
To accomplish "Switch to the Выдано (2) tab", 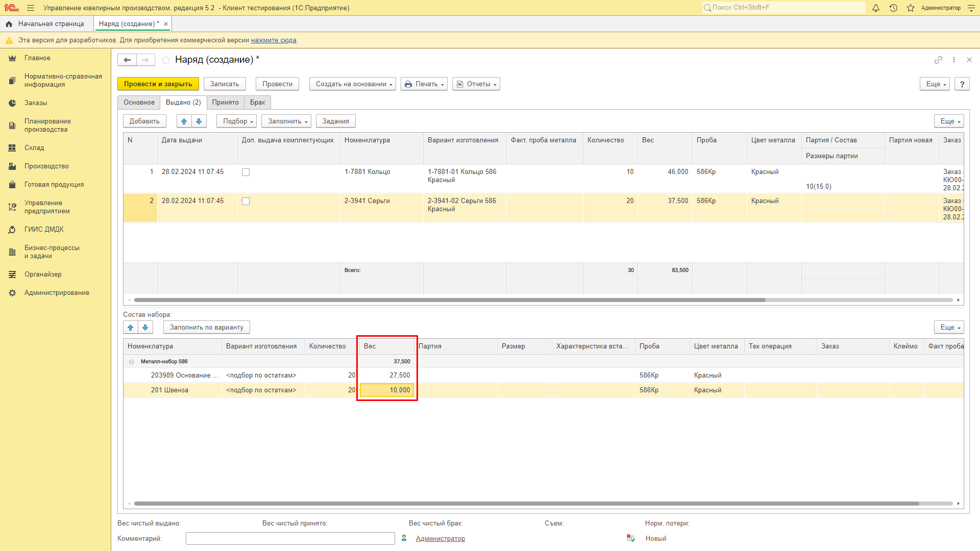I will (183, 103).
